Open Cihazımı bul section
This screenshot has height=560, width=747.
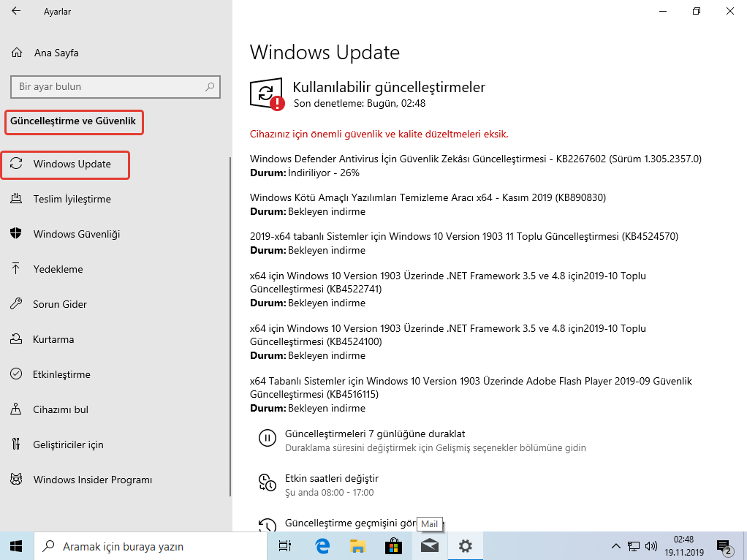point(60,409)
